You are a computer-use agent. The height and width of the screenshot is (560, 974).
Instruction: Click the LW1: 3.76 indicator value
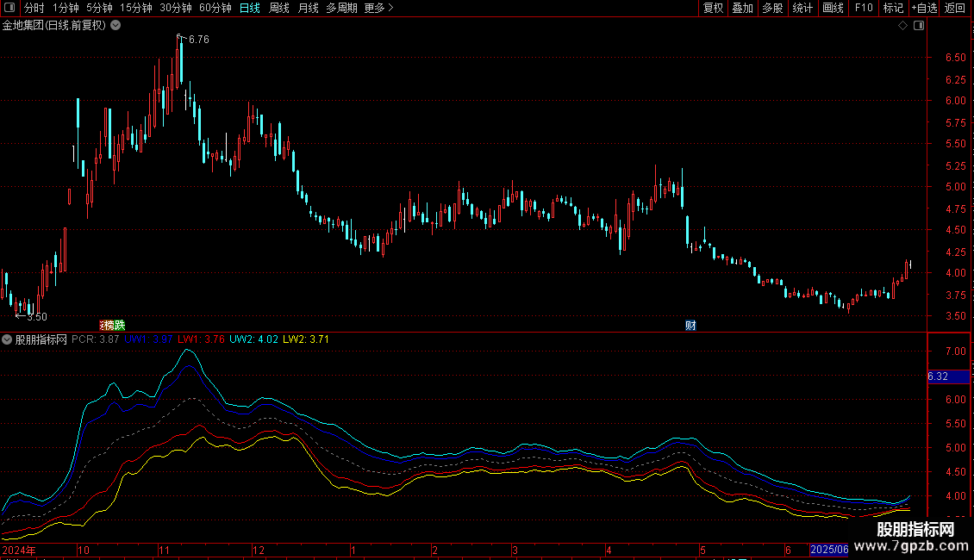click(201, 339)
